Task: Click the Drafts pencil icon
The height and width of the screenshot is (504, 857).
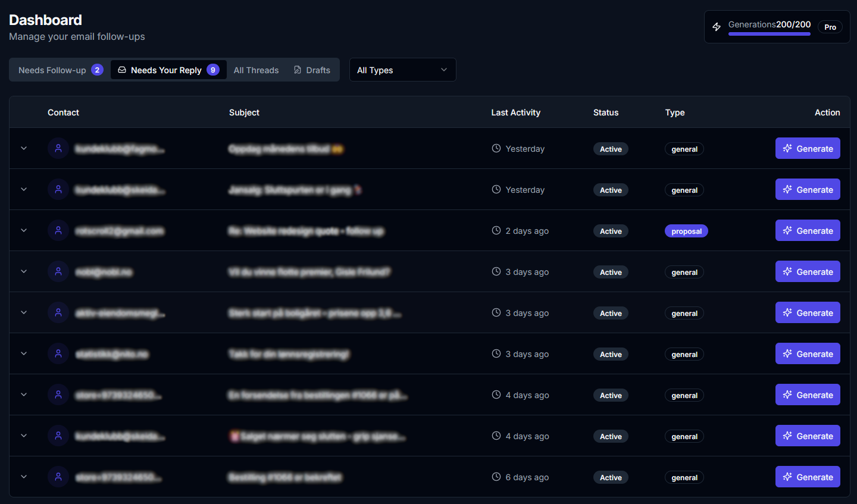Action: coord(297,70)
